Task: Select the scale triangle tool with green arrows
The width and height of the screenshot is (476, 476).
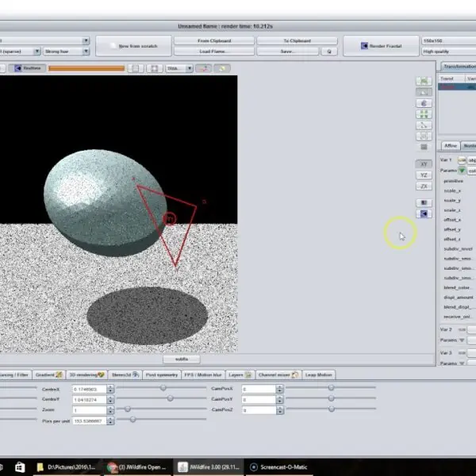Action: point(424,114)
